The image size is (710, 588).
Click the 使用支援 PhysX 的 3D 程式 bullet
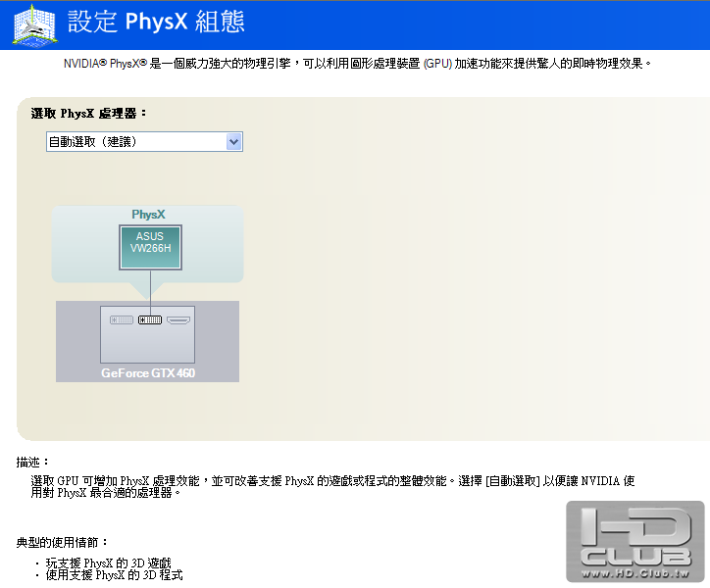[x=115, y=575]
